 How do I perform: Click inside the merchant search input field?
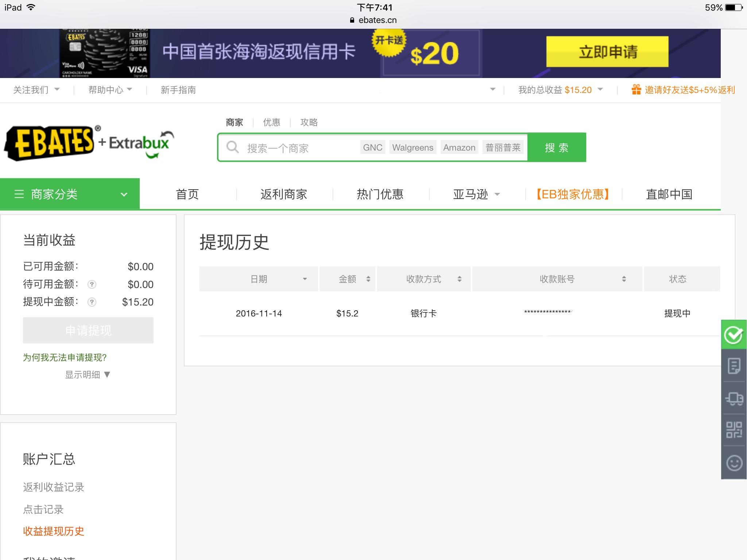[292, 148]
